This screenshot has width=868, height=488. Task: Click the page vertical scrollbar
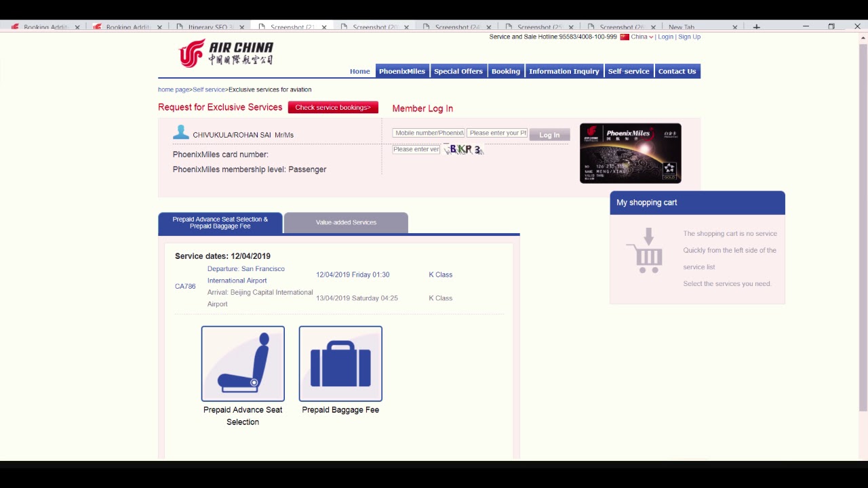coord(863,228)
